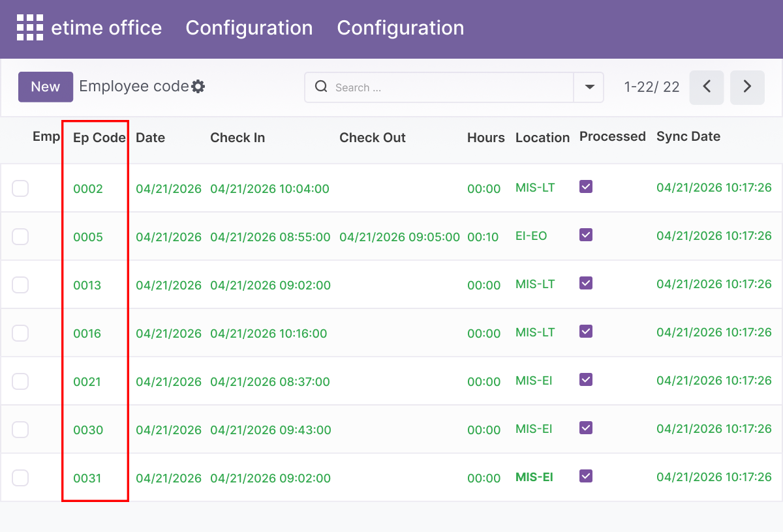Click the EI-EO location cell
The height and width of the screenshot is (532, 783).
pos(531,236)
